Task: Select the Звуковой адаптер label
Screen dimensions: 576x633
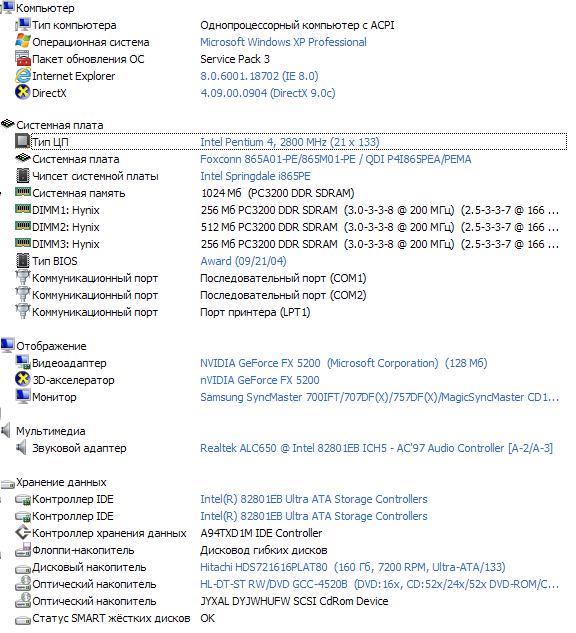Action: pos(80,448)
